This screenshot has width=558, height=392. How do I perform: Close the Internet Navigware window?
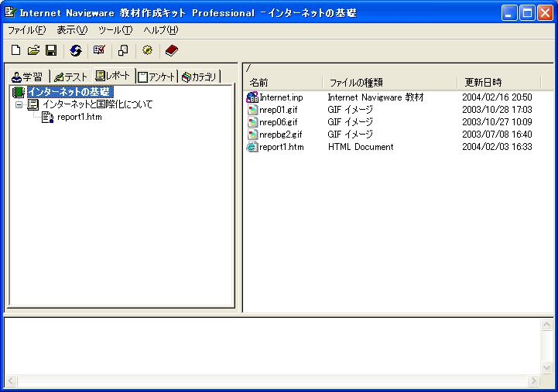(x=545, y=13)
